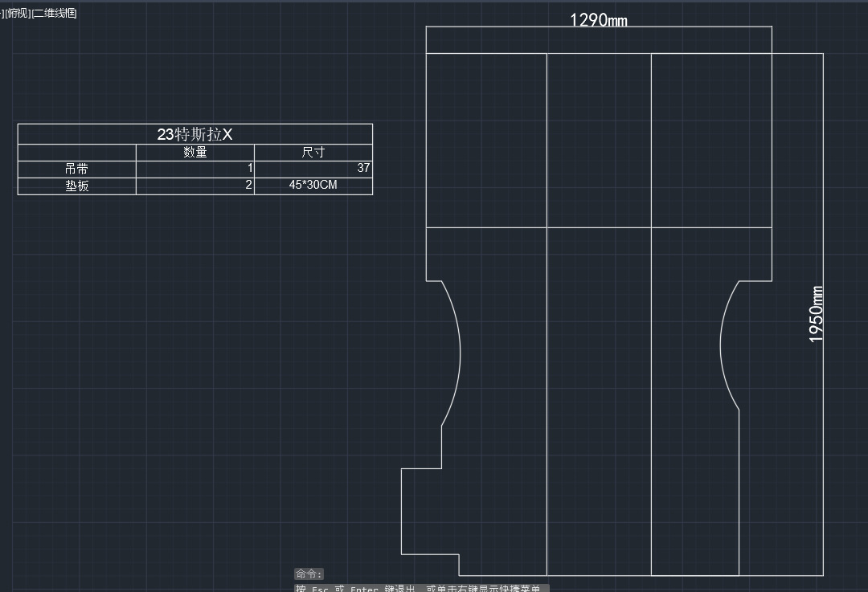Click the 命令: command line prompt
868x592 pixels.
click(309, 574)
